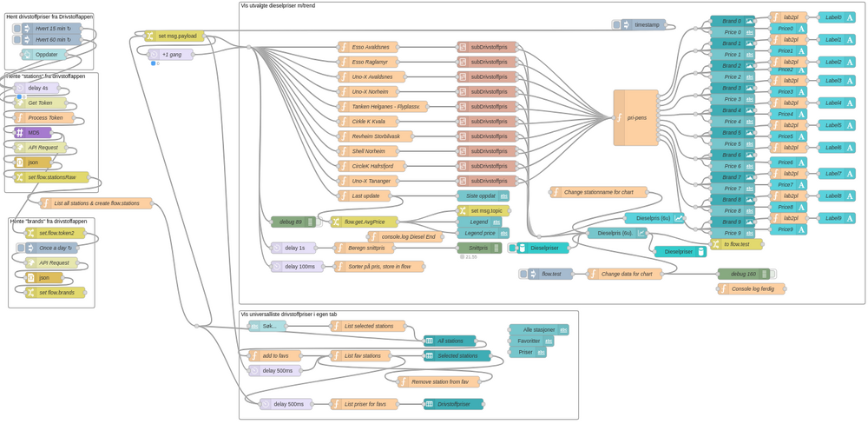The image size is (868, 424).
Task: Select the Esso Avaldsnes function node
Action: [372, 47]
